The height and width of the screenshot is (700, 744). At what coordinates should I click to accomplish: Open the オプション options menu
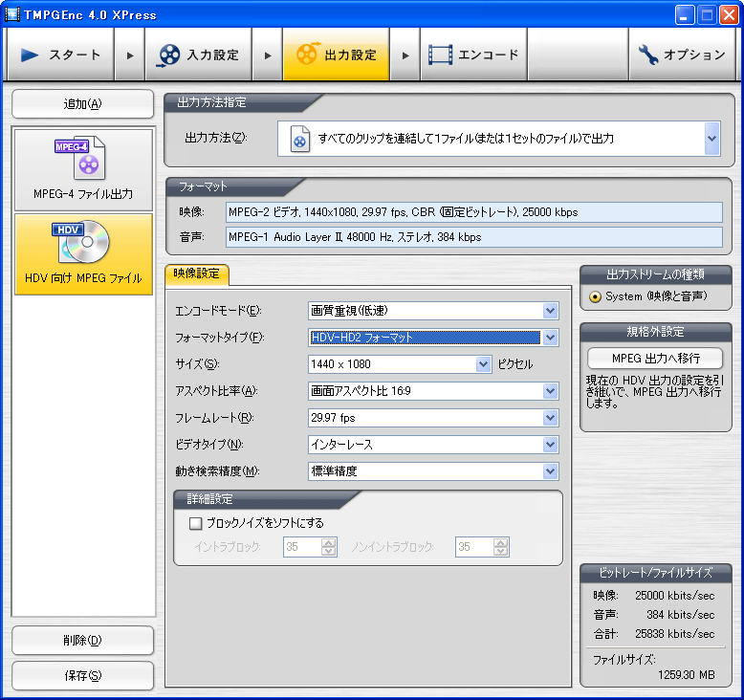682,55
